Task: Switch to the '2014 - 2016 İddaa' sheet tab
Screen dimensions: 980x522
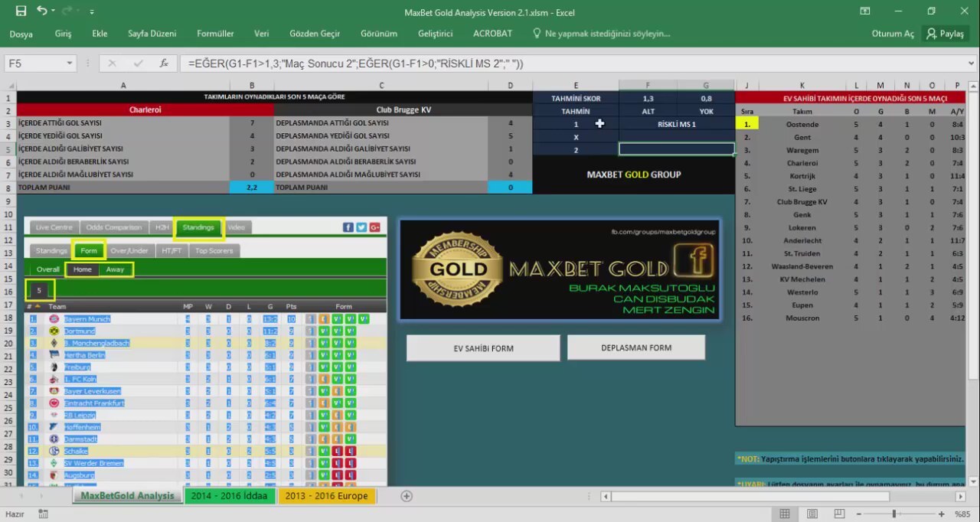Action: [x=230, y=496]
